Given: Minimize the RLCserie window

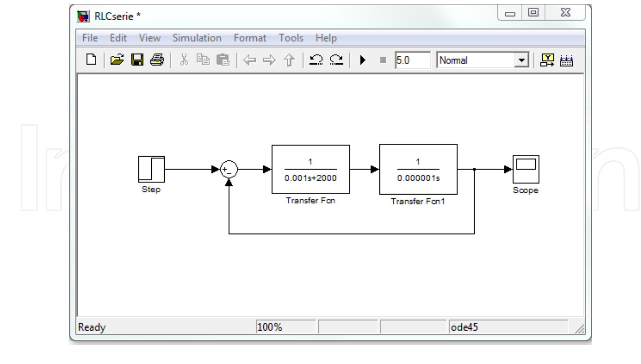Looking at the screenshot, I should click(x=510, y=14).
